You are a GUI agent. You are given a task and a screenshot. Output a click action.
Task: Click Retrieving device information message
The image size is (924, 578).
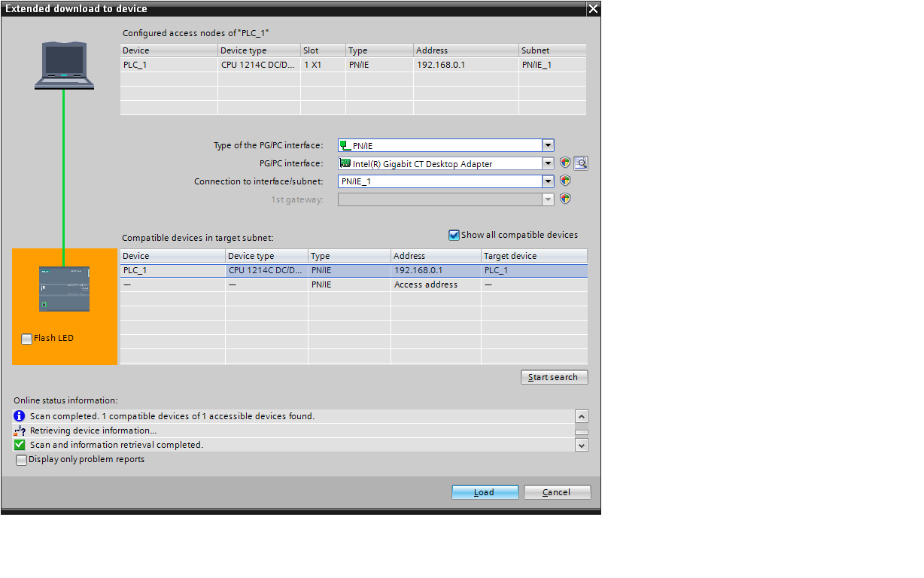(x=93, y=430)
